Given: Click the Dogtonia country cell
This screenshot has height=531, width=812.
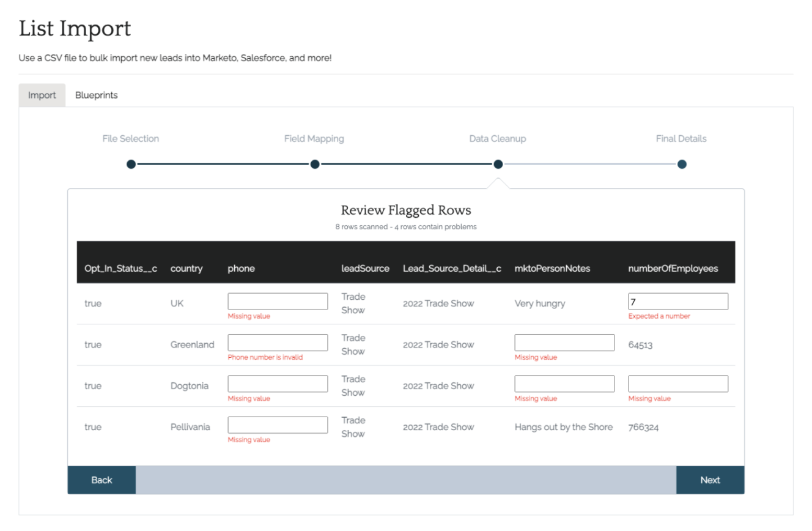Looking at the screenshot, I should coord(190,386).
